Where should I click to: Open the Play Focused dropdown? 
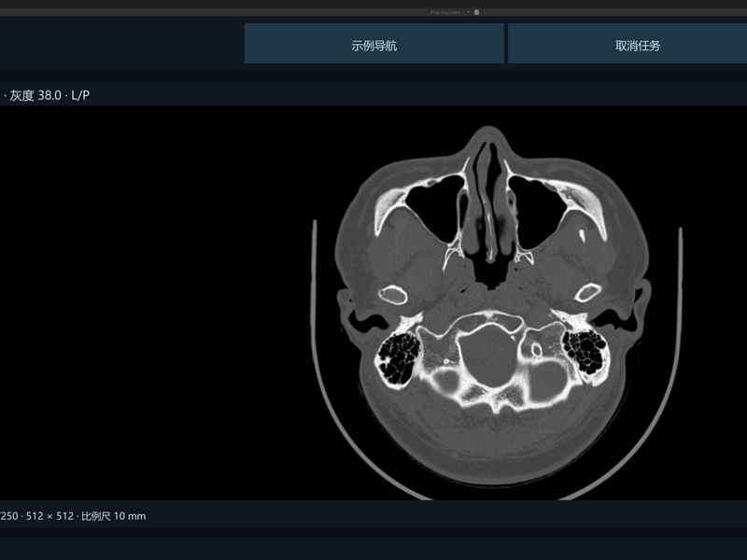pos(449,12)
